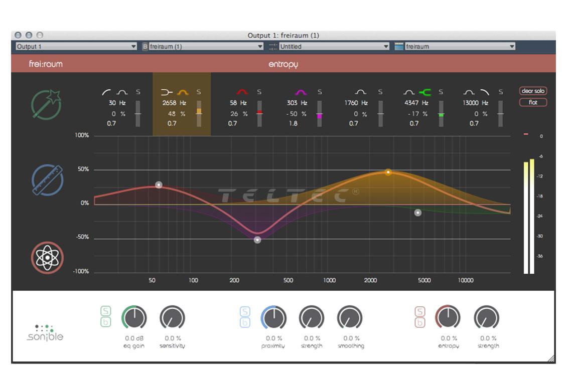
Task: Click the bell icon of 1760 Hz band
Action: 360,92
